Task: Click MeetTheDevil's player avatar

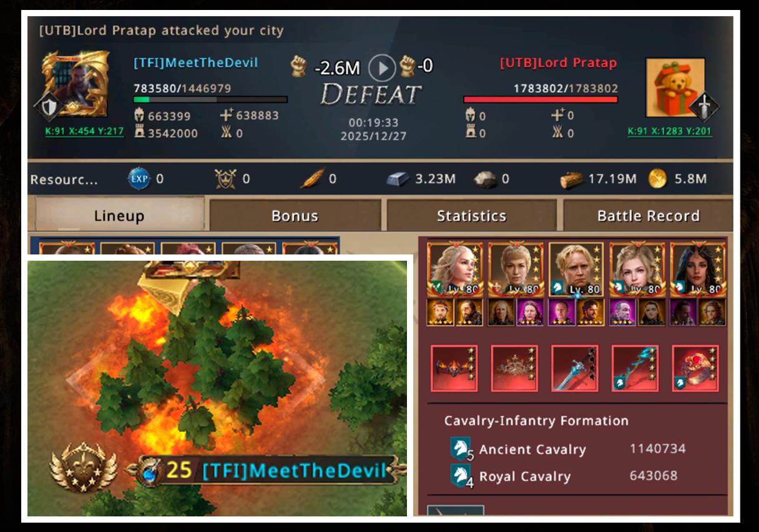Action: pos(76,84)
